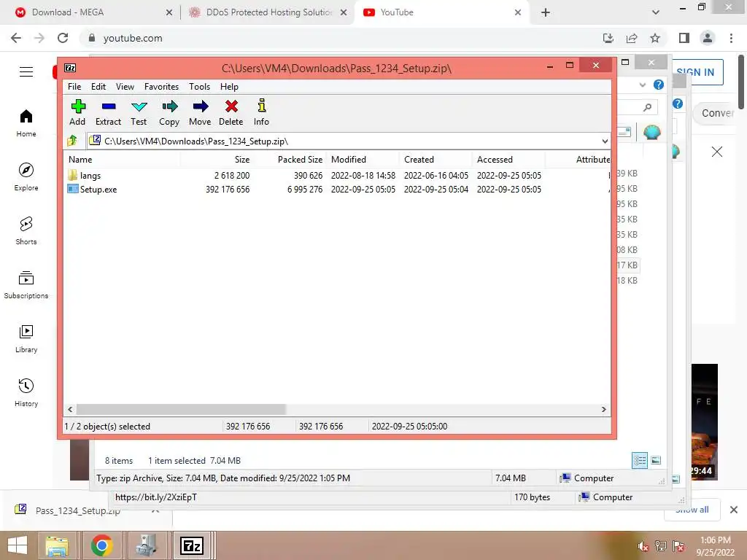This screenshot has width=747, height=560.
Task: Open the Help menu in 7-Zip
Action: pyautogui.click(x=229, y=87)
